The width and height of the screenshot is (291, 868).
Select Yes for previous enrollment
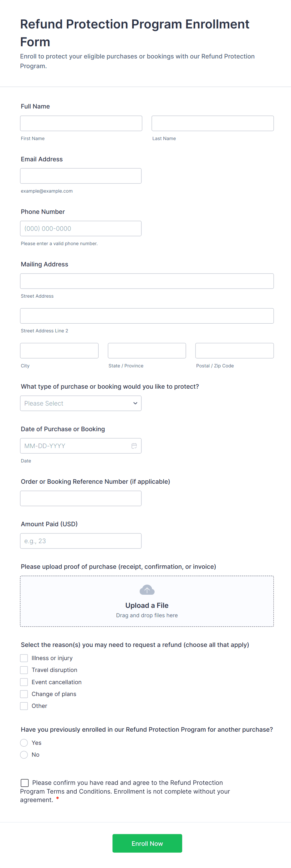pyautogui.click(x=24, y=743)
